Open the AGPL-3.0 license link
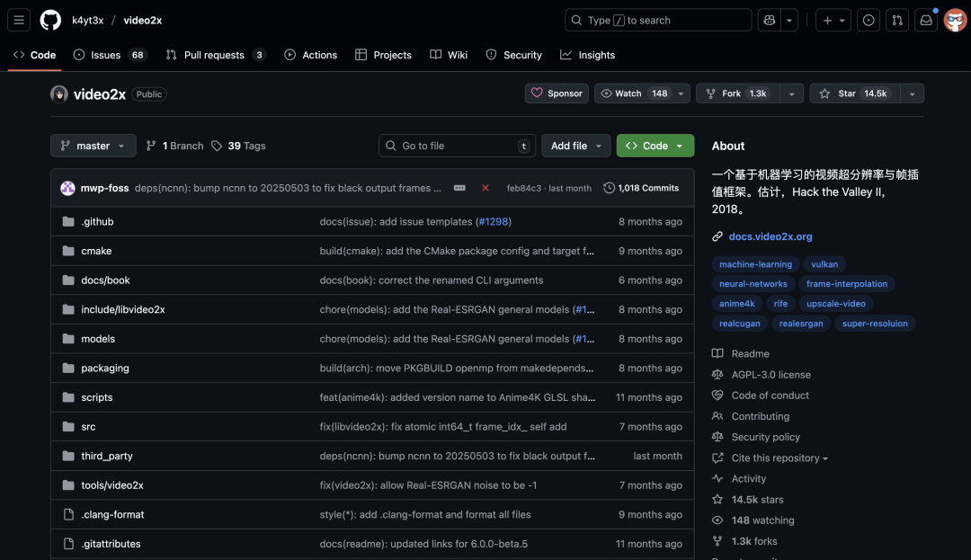Screen dimensions: 971x560 coord(771,374)
